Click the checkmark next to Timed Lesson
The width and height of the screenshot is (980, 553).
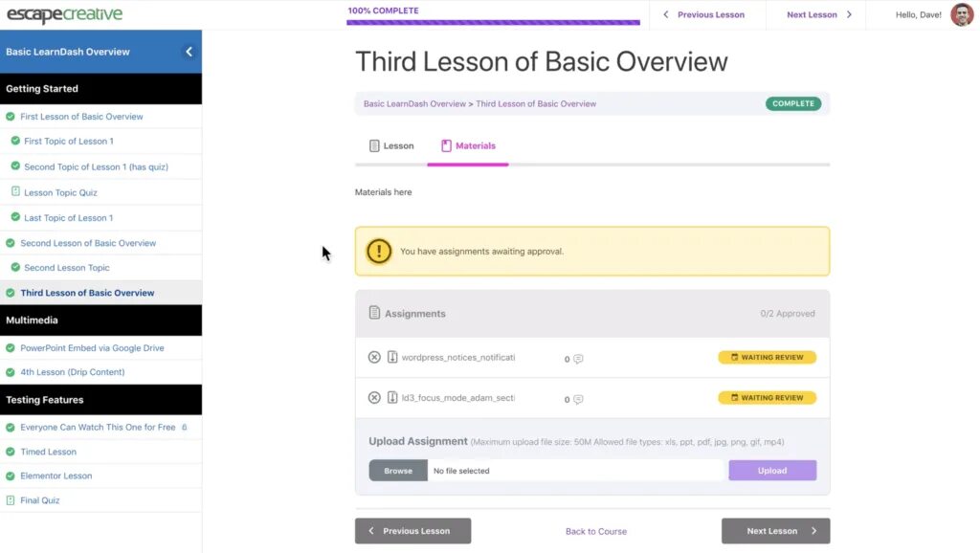pos(11,452)
